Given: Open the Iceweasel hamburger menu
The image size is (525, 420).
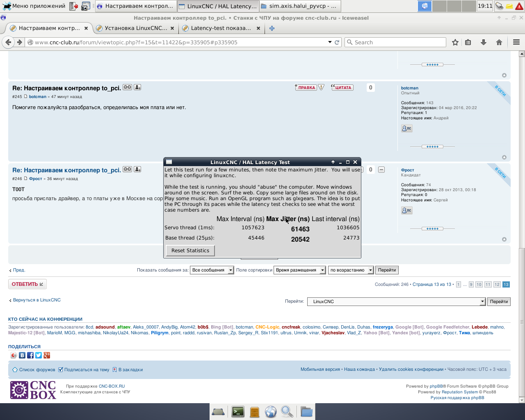Looking at the screenshot, I should pyautogui.click(x=516, y=42).
